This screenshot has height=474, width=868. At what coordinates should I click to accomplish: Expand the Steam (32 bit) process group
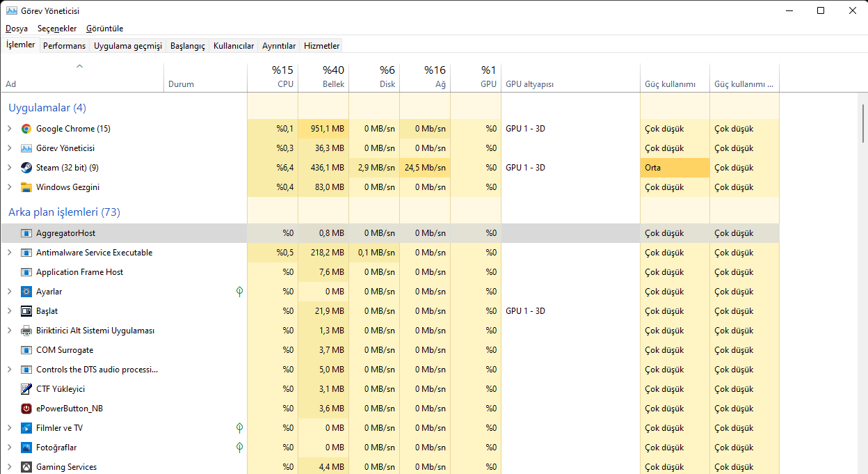(x=9, y=168)
